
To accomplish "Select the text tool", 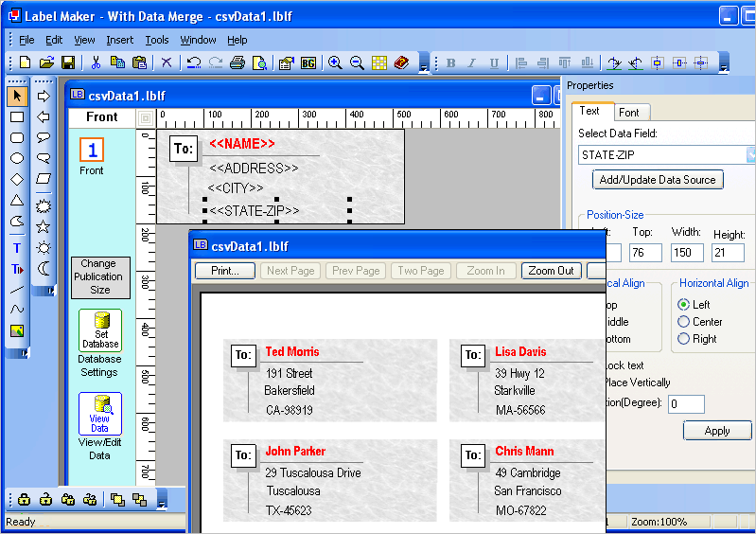I will (x=16, y=248).
